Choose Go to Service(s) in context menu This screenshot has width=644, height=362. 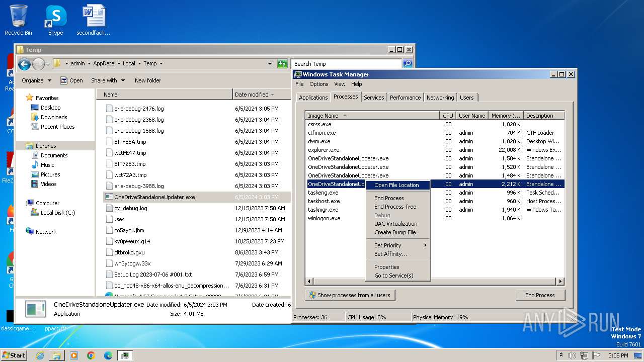click(x=397, y=276)
